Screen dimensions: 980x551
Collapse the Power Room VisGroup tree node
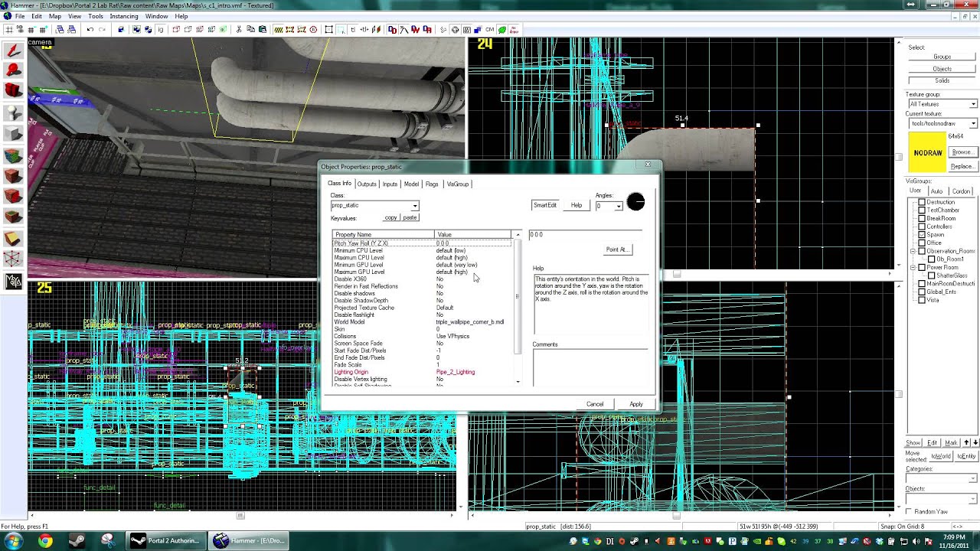[x=913, y=268]
